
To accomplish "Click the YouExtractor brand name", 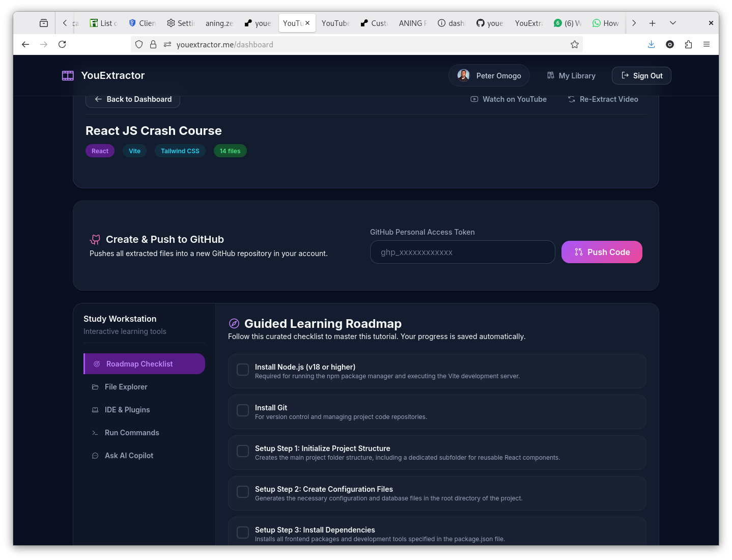I will tap(113, 75).
